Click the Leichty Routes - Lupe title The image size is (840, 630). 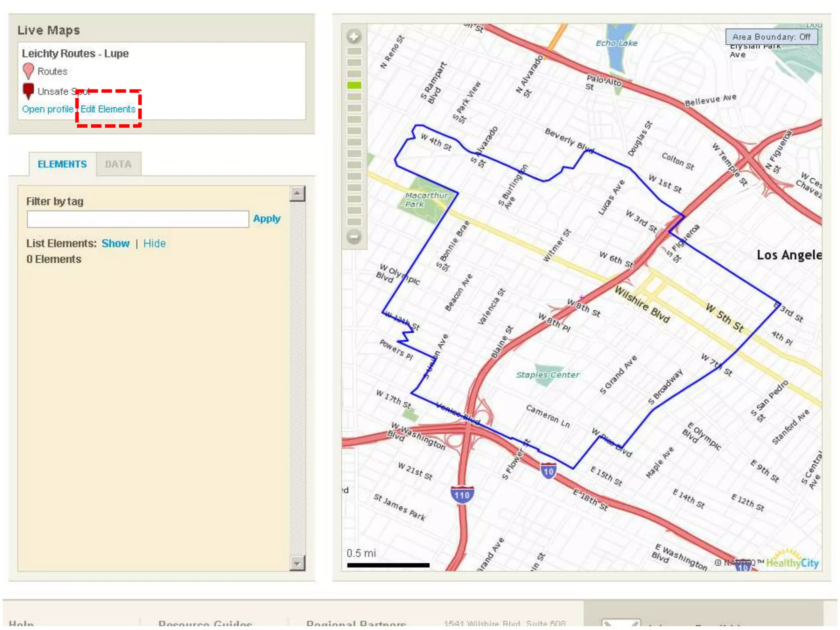[x=75, y=54]
